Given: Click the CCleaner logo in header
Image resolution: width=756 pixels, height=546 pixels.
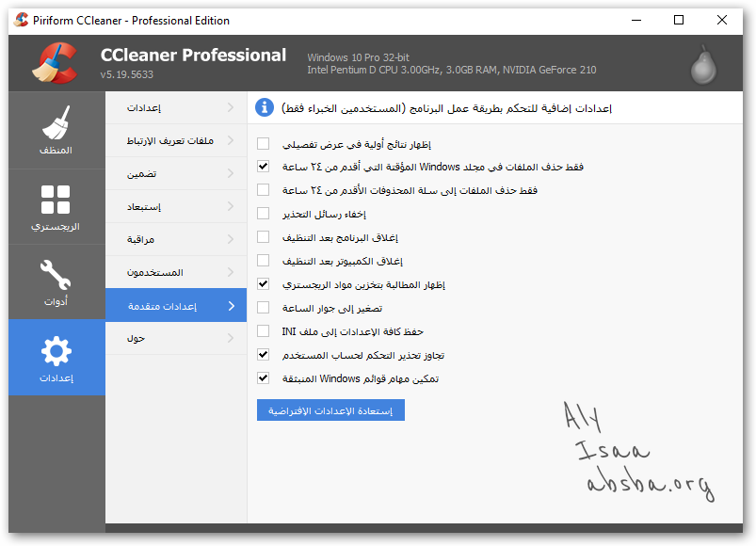Looking at the screenshot, I should [x=55, y=62].
